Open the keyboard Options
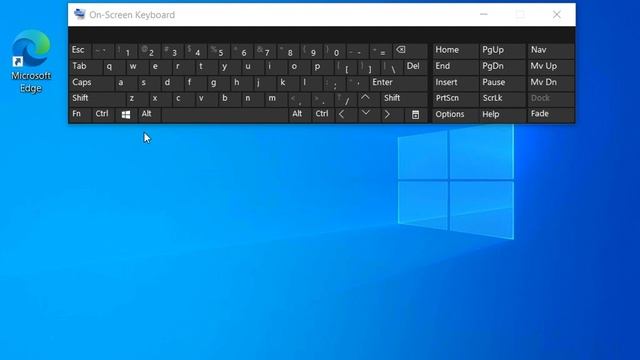This screenshot has height=360, width=640. point(455,115)
